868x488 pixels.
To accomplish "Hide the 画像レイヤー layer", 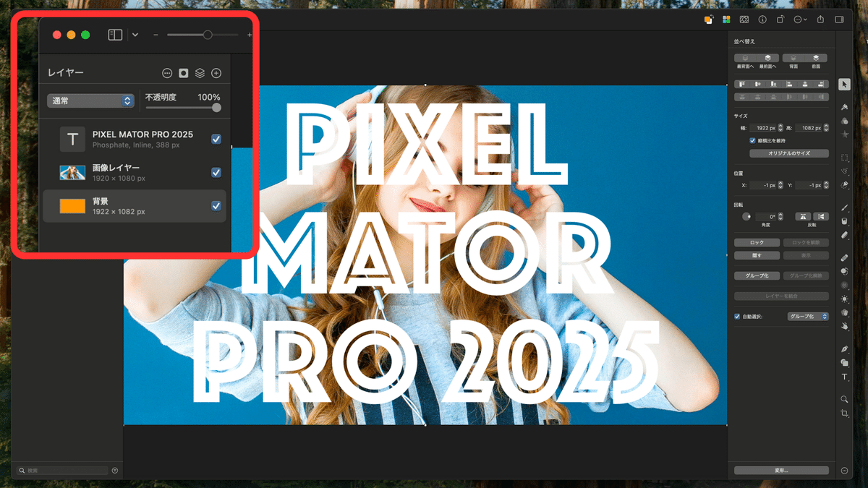I will point(216,172).
